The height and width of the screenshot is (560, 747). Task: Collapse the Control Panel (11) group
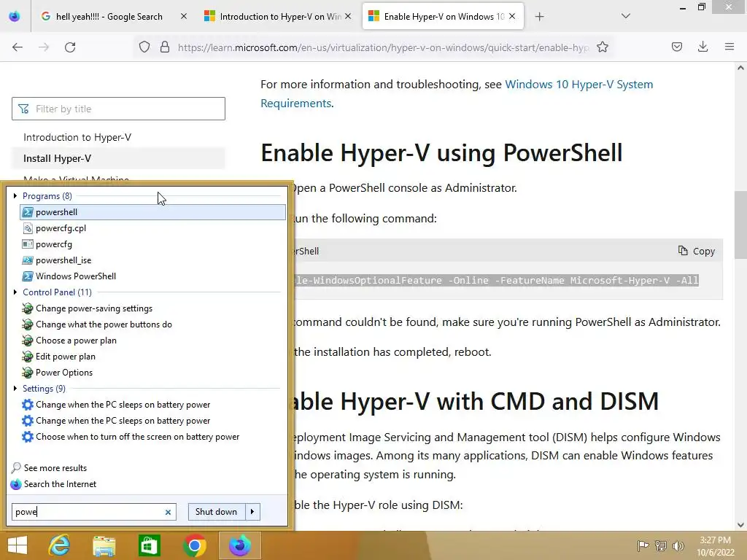point(15,292)
